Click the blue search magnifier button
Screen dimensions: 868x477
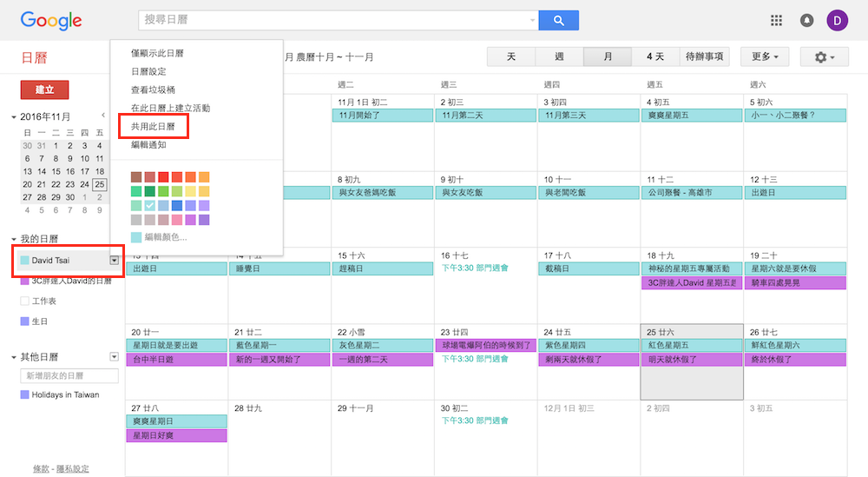click(558, 20)
